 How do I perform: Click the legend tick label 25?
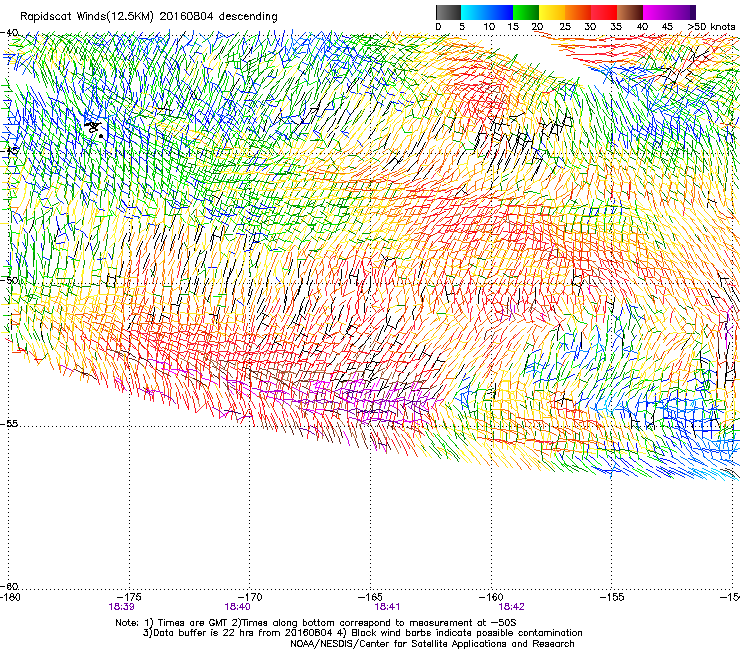(x=565, y=27)
